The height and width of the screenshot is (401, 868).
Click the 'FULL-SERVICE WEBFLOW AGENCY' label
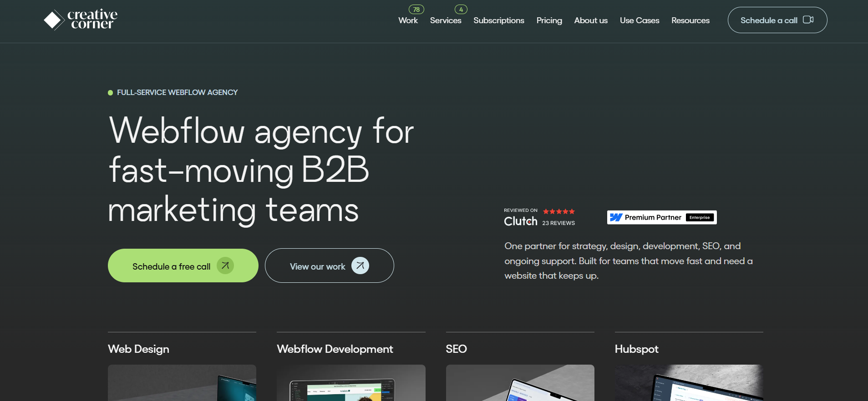click(x=177, y=93)
